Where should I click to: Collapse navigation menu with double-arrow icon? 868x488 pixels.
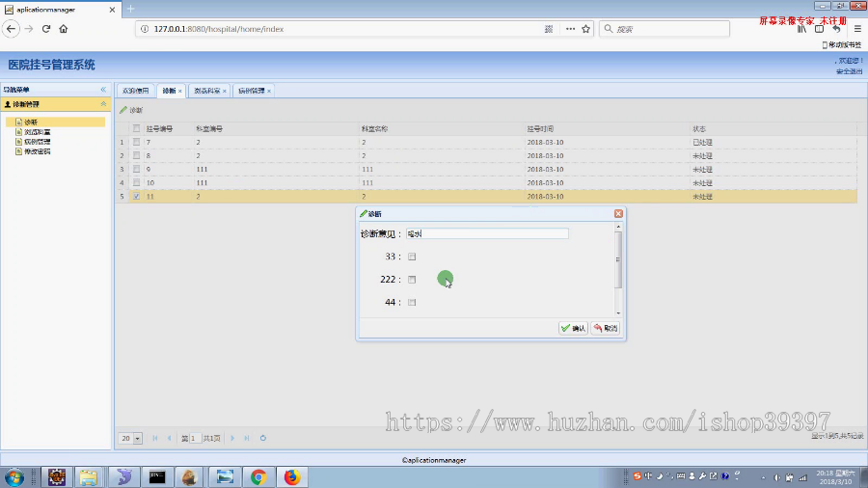tap(103, 90)
